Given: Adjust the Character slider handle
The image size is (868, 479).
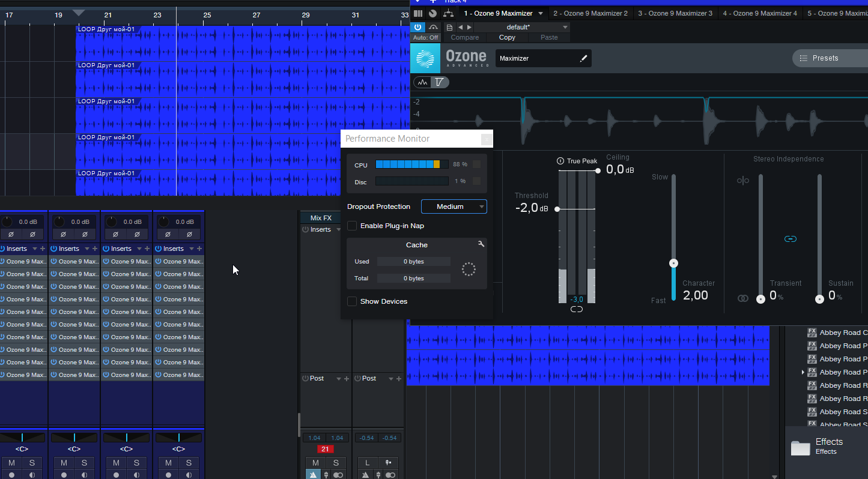Looking at the screenshot, I should click(673, 263).
